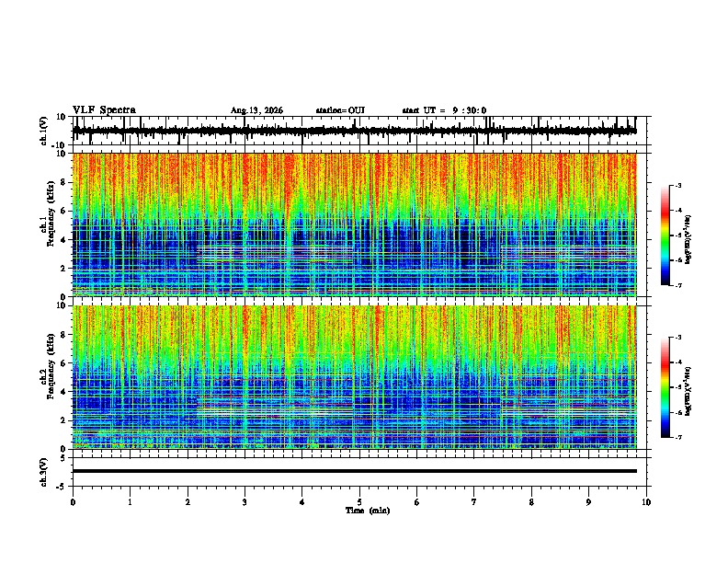Click the '0' tick on Time axis
This screenshot has height=563, width=728.
click(x=73, y=502)
